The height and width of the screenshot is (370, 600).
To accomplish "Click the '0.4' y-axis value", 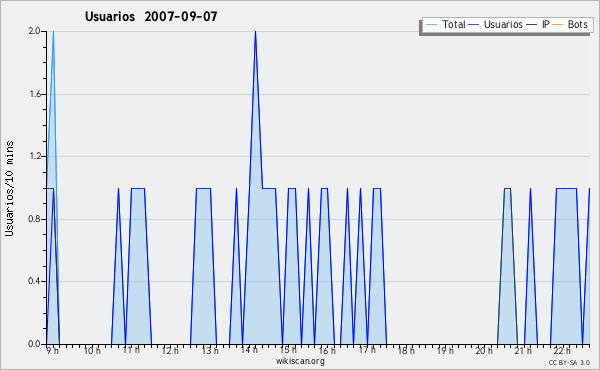I will pyautogui.click(x=34, y=281).
